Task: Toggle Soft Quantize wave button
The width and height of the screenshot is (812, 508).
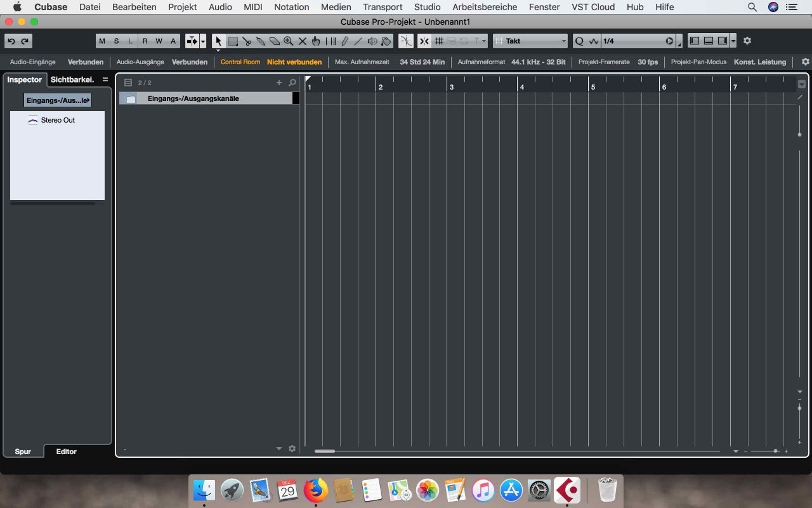Action: pos(593,41)
